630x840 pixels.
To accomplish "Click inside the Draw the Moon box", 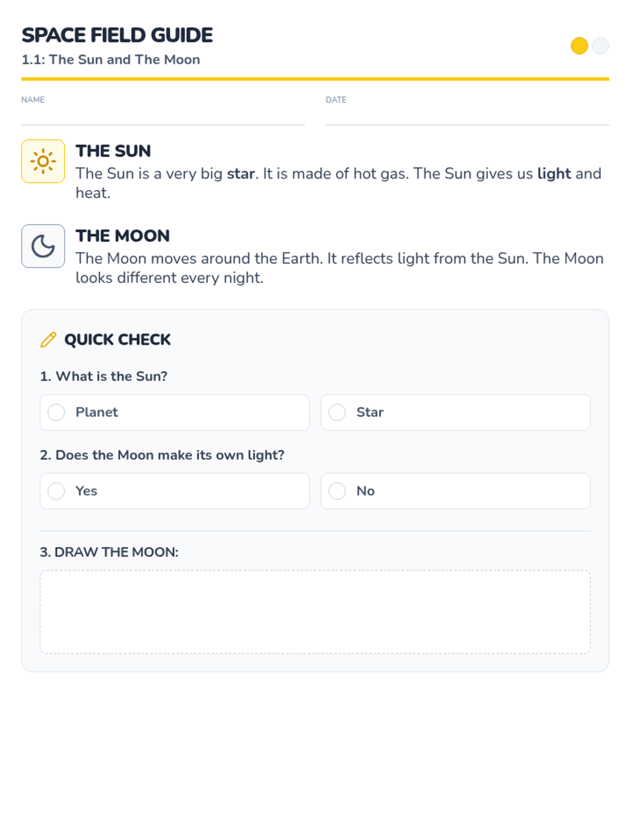I will [x=315, y=612].
